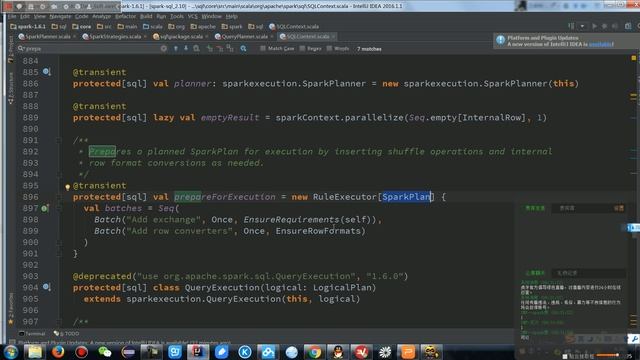The image size is (640, 360).
Task: Open the VCS menu
Action: 193,16
